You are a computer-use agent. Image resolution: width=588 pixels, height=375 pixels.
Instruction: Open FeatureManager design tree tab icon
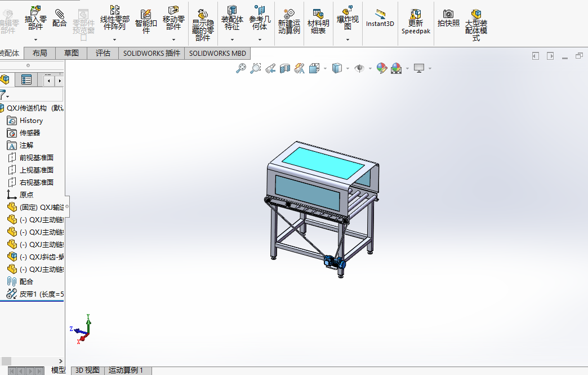tap(5, 80)
